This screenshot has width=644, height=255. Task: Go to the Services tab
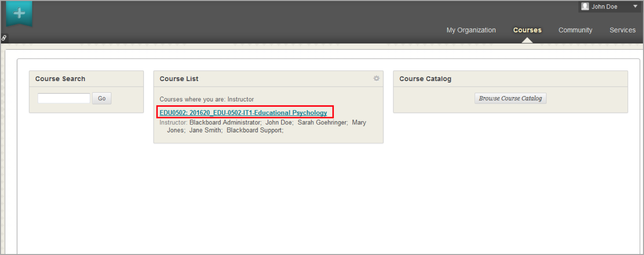[622, 30]
